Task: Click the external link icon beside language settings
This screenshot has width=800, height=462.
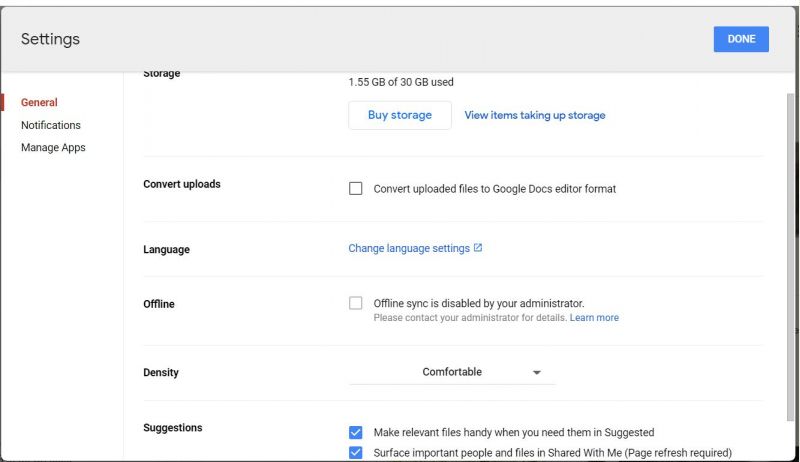Action: pos(478,248)
